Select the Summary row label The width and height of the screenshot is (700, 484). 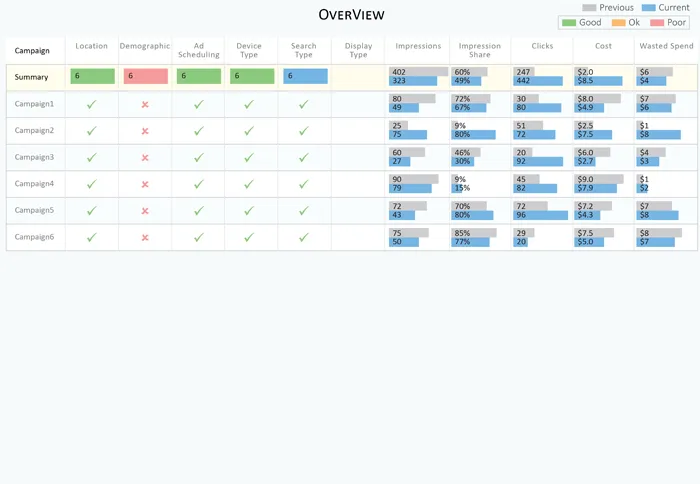[x=31, y=77]
